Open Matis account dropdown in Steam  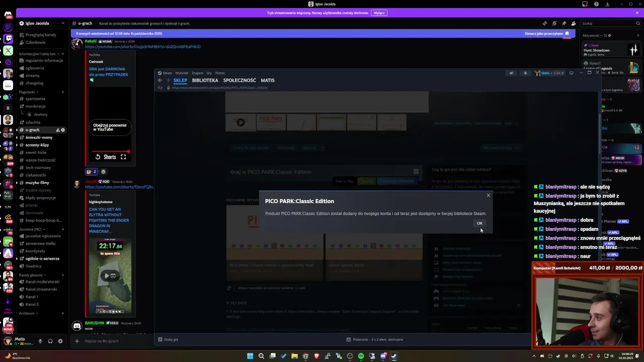click(x=549, y=73)
